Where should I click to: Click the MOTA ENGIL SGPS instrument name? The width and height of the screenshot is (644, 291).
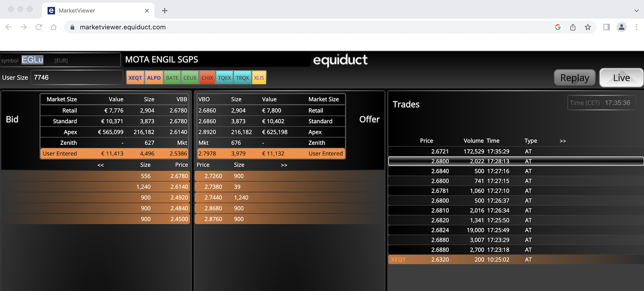pyautogui.click(x=162, y=59)
